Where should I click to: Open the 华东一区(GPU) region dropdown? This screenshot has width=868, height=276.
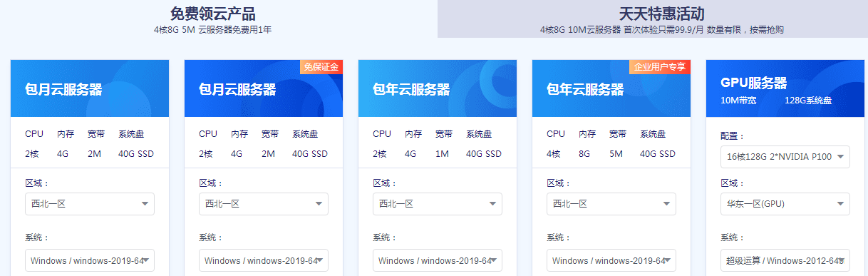click(x=785, y=204)
